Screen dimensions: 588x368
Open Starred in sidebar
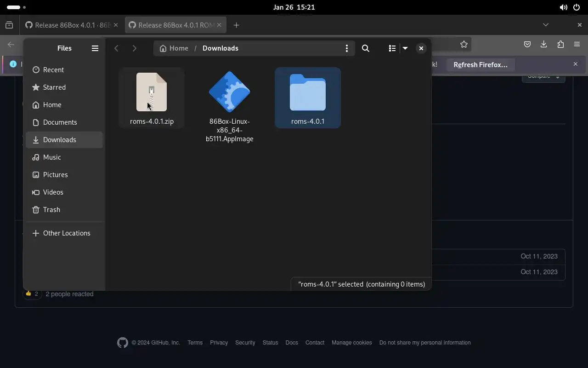click(x=64, y=87)
